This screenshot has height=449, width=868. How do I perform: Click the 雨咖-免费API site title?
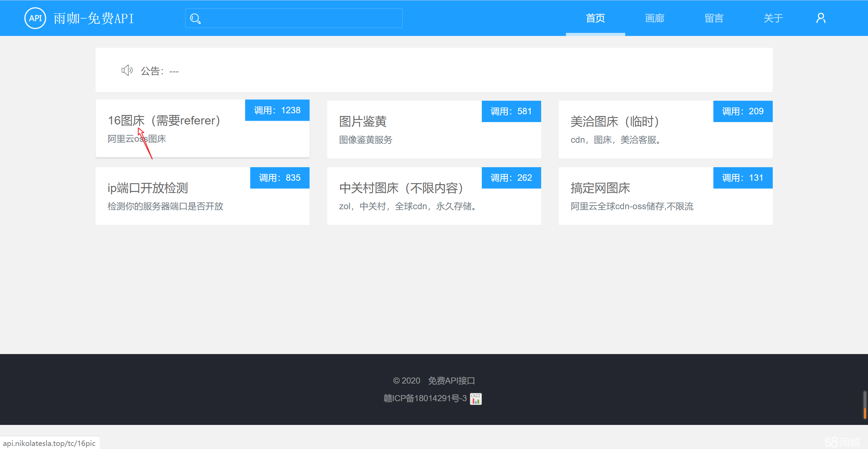click(94, 18)
